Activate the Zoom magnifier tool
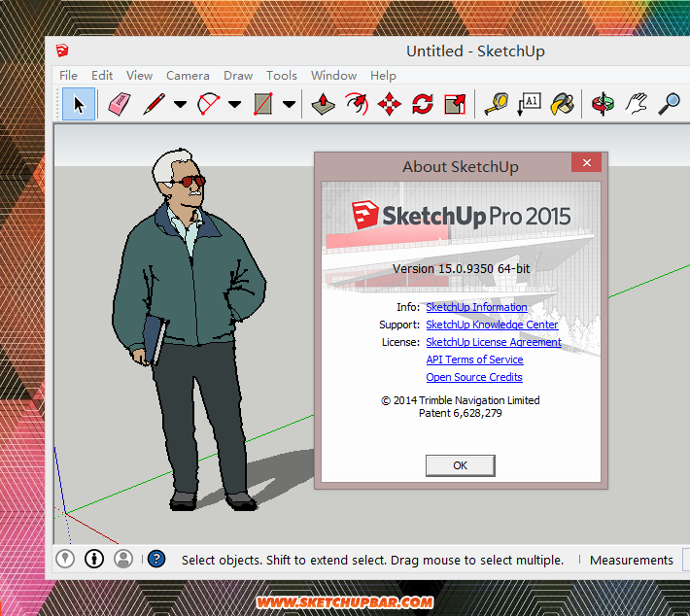This screenshot has height=616, width=690. tap(670, 104)
